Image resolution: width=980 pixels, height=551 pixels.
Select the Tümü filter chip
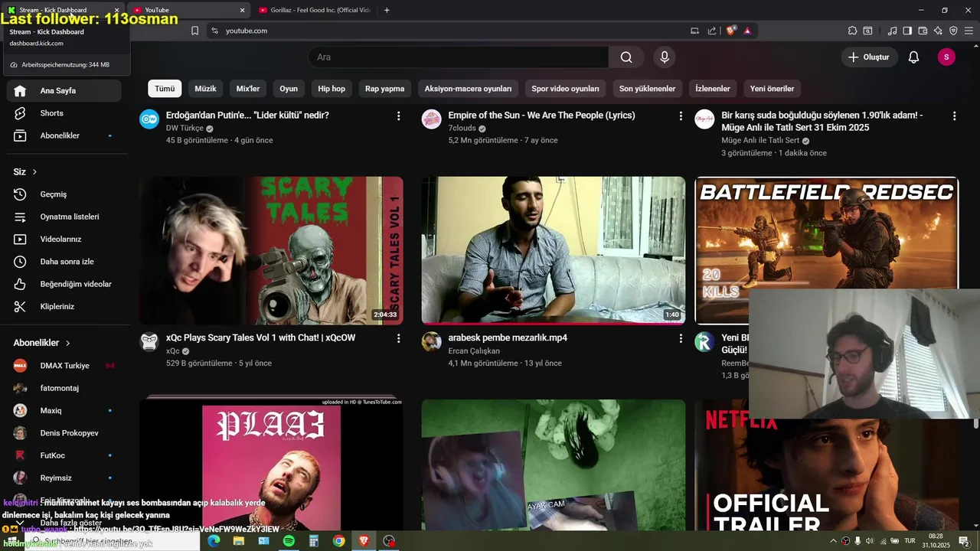pos(165,89)
